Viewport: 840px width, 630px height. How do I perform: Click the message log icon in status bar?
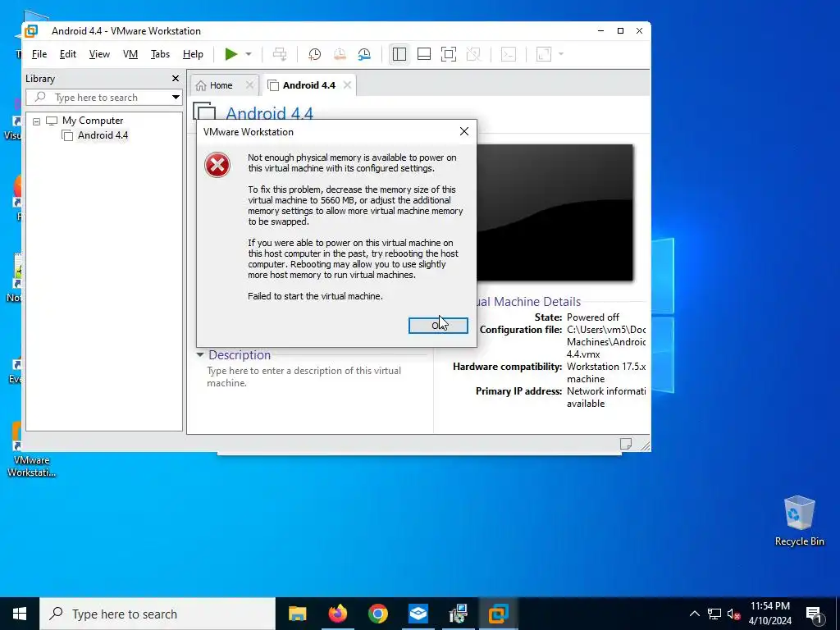tap(625, 444)
